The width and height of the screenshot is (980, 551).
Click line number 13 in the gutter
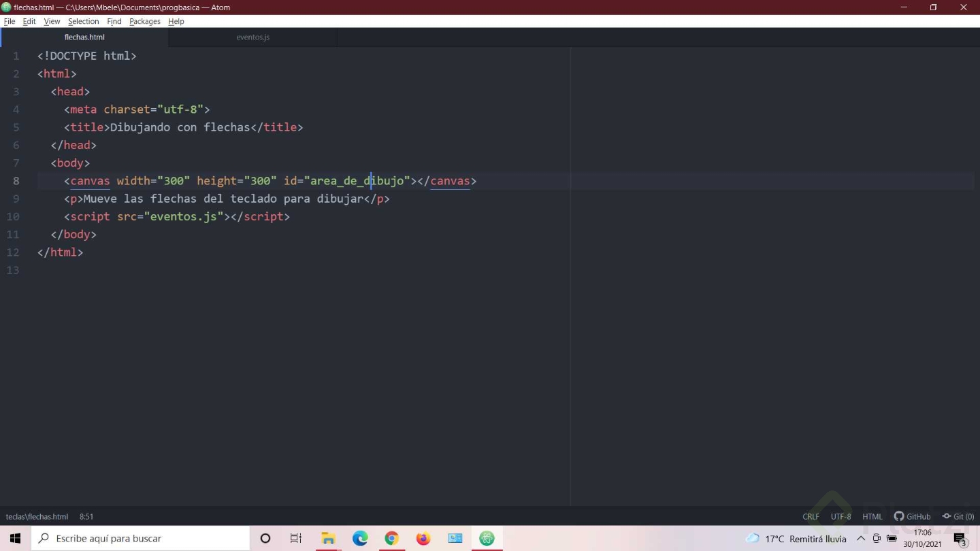point(13,270)
